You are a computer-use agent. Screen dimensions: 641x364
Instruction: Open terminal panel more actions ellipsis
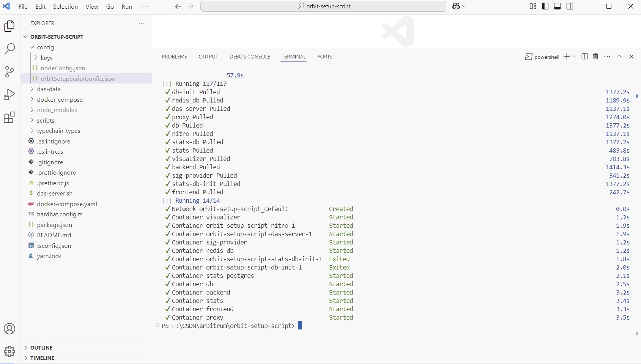pos(607,57)
